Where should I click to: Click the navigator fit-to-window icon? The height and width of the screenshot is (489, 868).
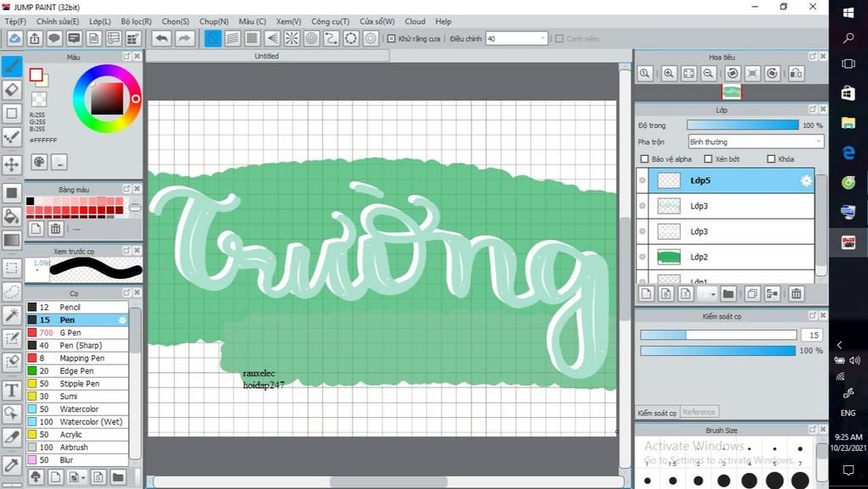coord(688,74)
